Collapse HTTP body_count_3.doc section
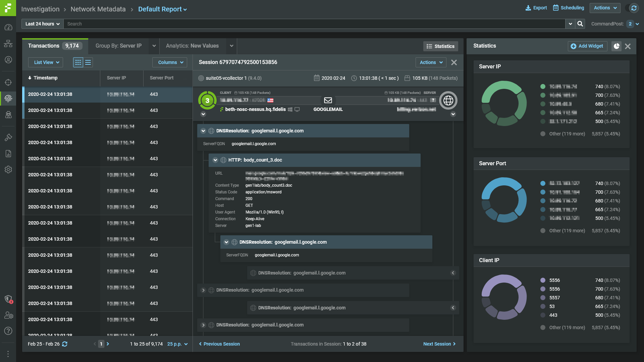The height and width of the screenshot is (362, 644). [215, 160]
